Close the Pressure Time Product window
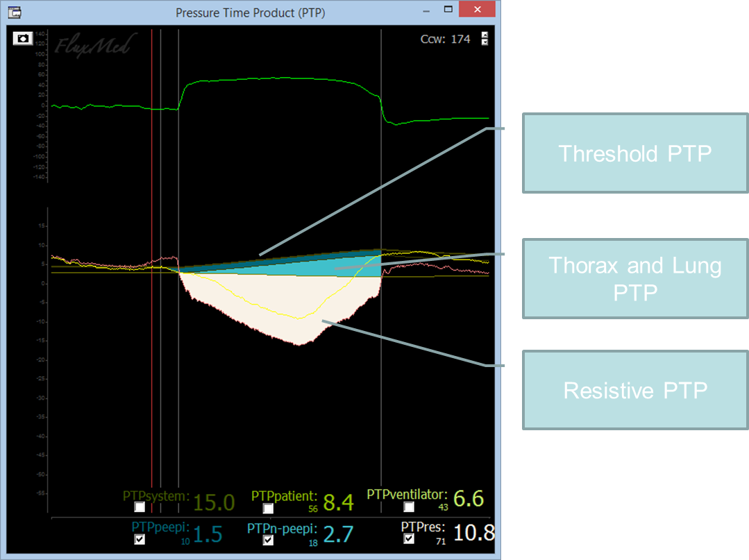The image size is (749, 560). [478, 10]
